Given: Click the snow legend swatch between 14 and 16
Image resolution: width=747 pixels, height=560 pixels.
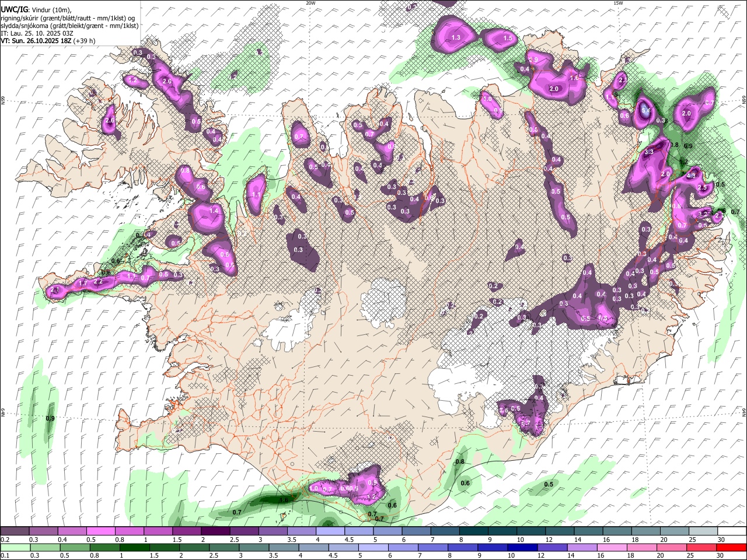Looking at the screenshot, I should [588, 531].
